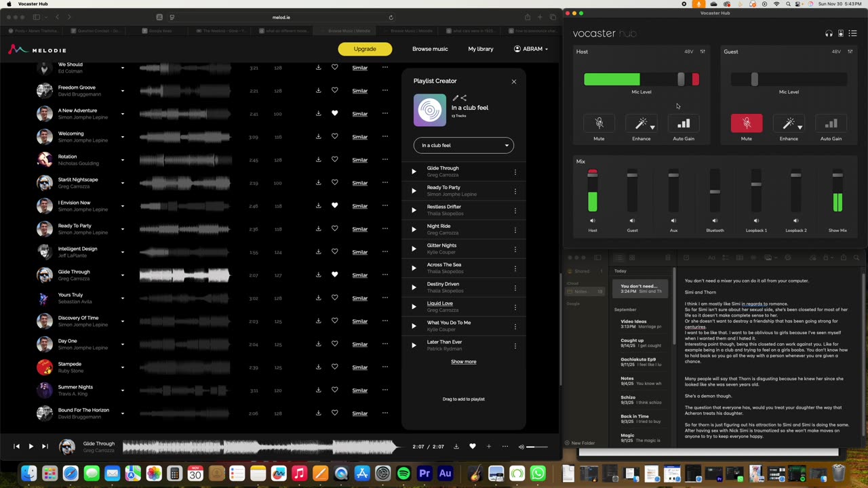Adjust the Guest Mic Level slider
This screenshot has width=868, height=488.
[x=754, y=79]
